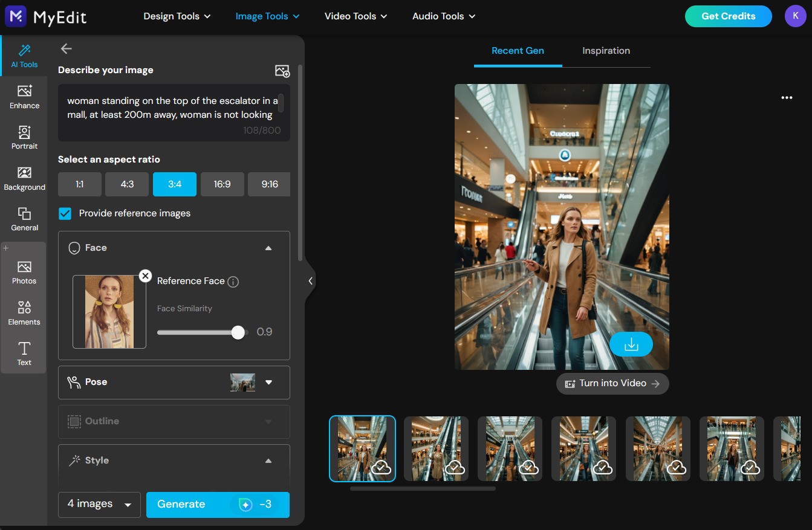This screenshot has width=812, height=530.
Task: Uncheck Provide reference images checkbox
Action: pos(65,213)
